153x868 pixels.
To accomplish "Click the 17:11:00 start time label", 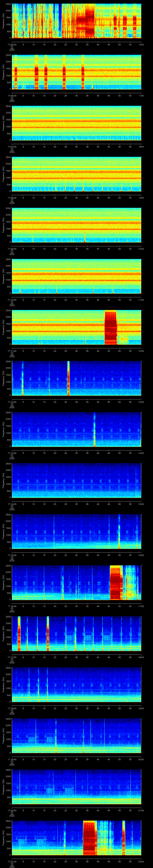I will (12, 351).
